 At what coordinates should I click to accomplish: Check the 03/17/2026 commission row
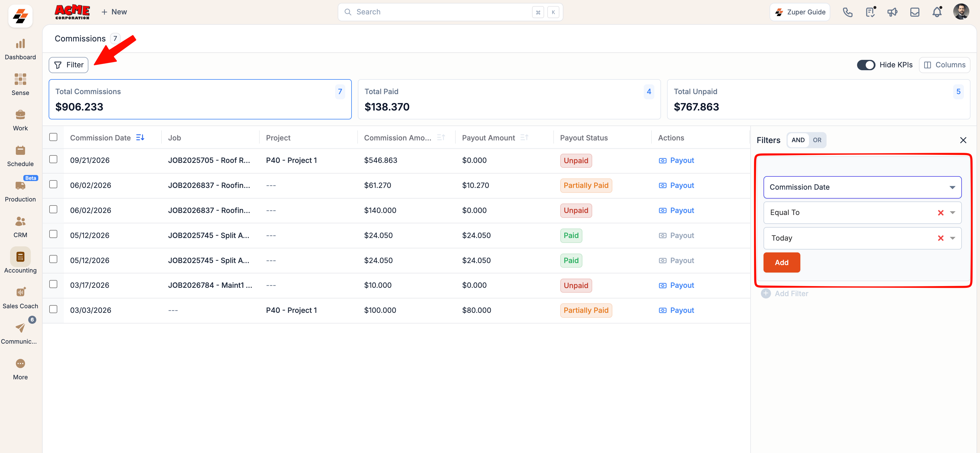click(x=53, y=285)
